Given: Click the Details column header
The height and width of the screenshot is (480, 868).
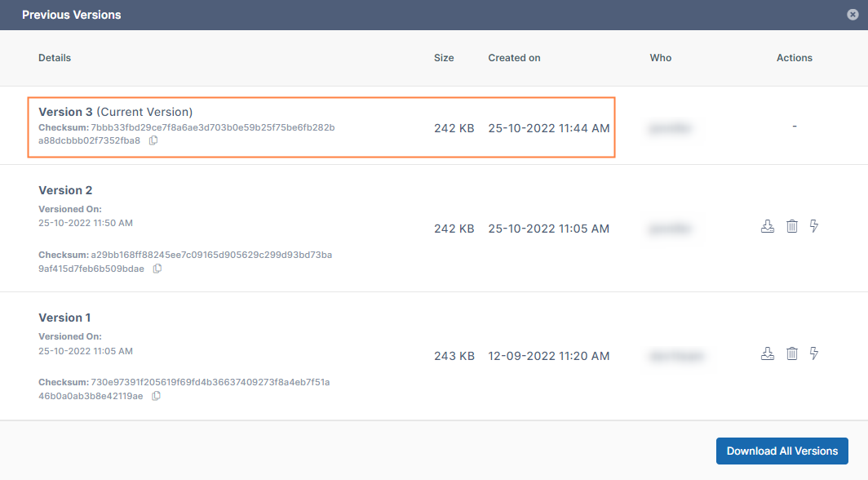Looking at the screenshot, I should [x=55, y=58].
